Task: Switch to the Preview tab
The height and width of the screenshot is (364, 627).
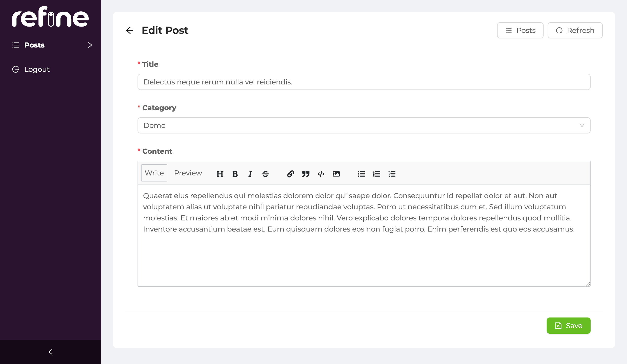Action: (188, 173)
